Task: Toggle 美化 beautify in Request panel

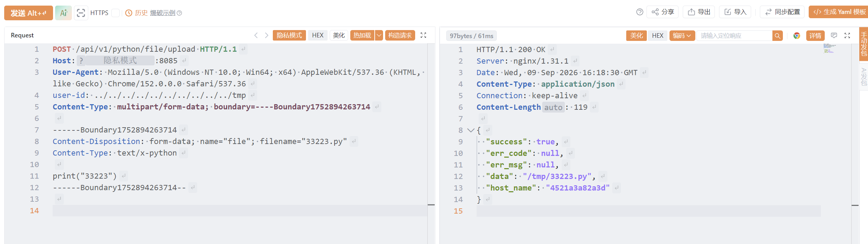Action: (339, 35)
